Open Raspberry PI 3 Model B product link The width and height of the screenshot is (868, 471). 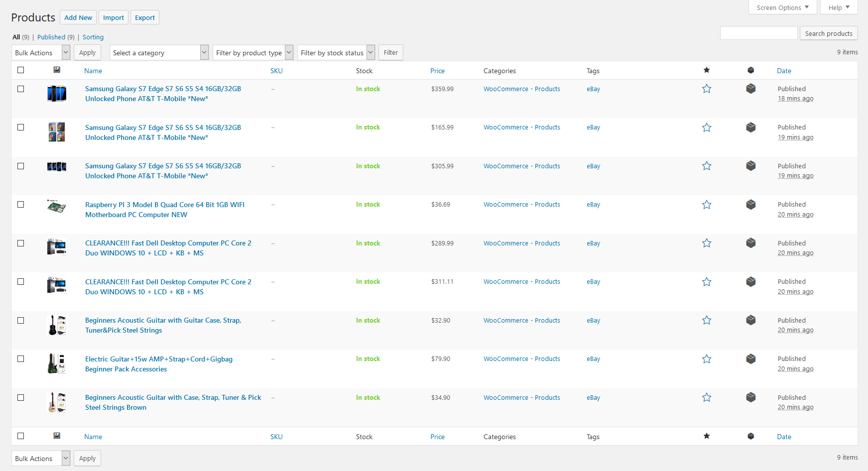click(x=165, y=210)
